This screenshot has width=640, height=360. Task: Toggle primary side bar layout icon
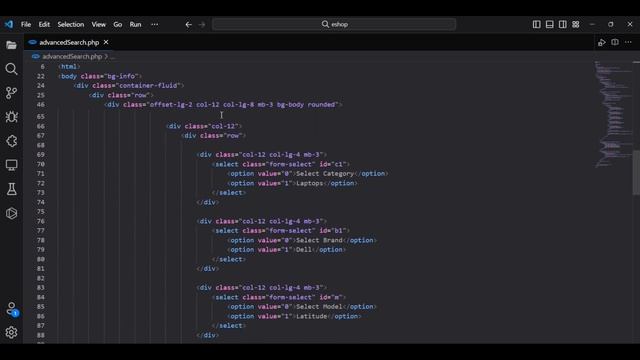pos(537,24)
